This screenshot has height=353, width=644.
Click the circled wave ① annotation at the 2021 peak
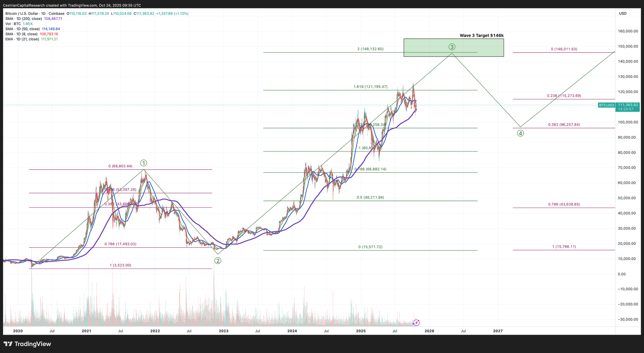tap(144, 163)
